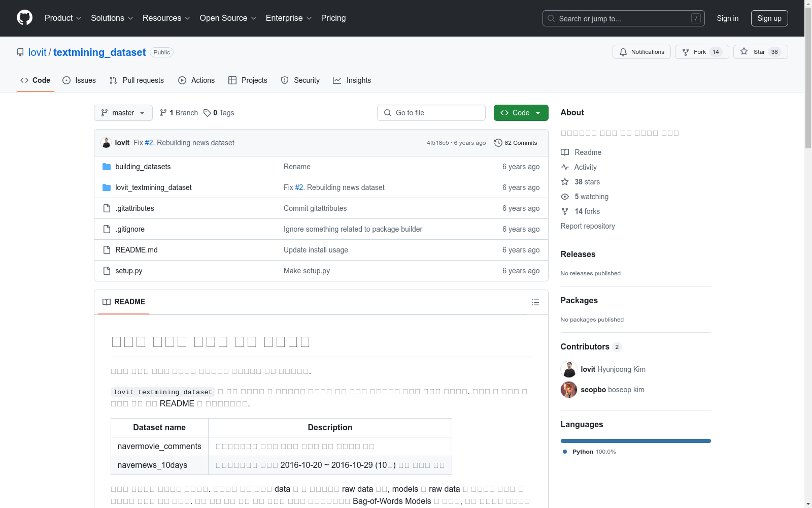Expand the Solutions menu

[x=112, y=18]
